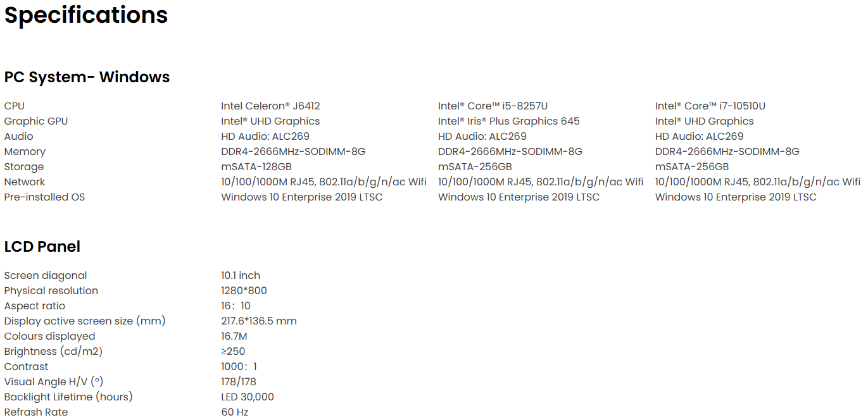Click the 10.1 inch value
The height and width of the screenshot is (420, 868).
(241, 276)
